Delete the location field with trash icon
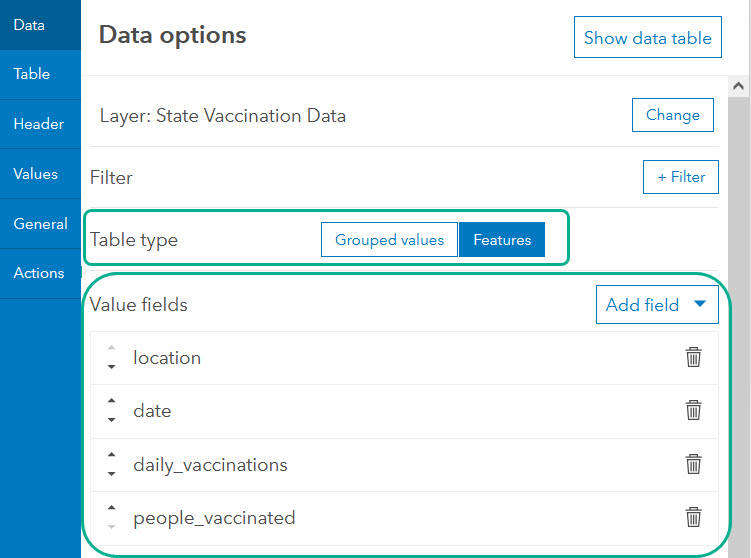 (x=693, y=357)
